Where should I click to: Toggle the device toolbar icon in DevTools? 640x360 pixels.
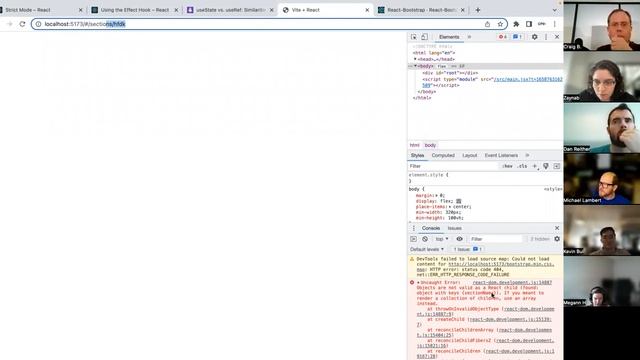(x=424, y=37)
